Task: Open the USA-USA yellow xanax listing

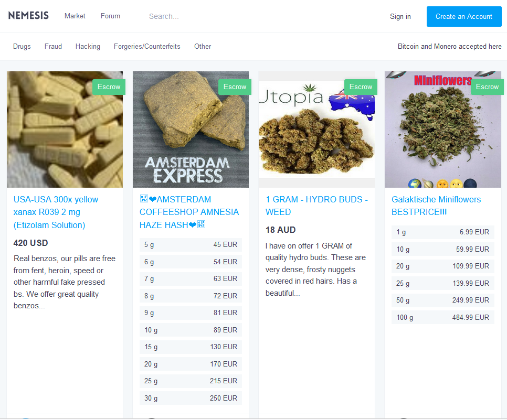Action: (56, 212)
